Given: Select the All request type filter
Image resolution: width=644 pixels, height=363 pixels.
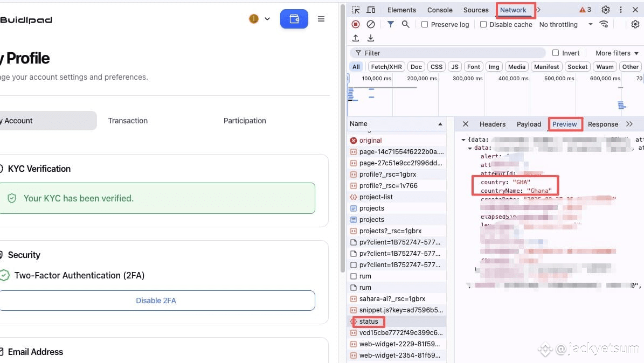Looking at the screenshot, I should 356,67.
